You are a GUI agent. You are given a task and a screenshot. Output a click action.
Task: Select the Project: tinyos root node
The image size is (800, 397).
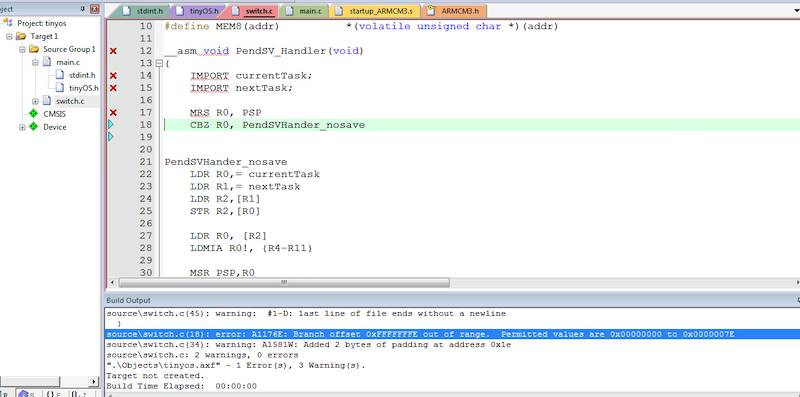pos(41,23)
